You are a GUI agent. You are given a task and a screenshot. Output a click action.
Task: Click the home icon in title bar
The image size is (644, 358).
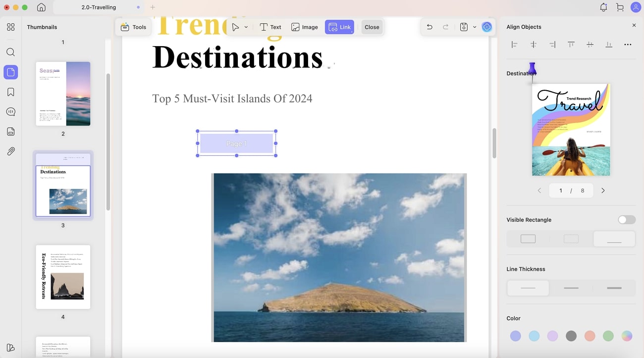coord(42,7)
